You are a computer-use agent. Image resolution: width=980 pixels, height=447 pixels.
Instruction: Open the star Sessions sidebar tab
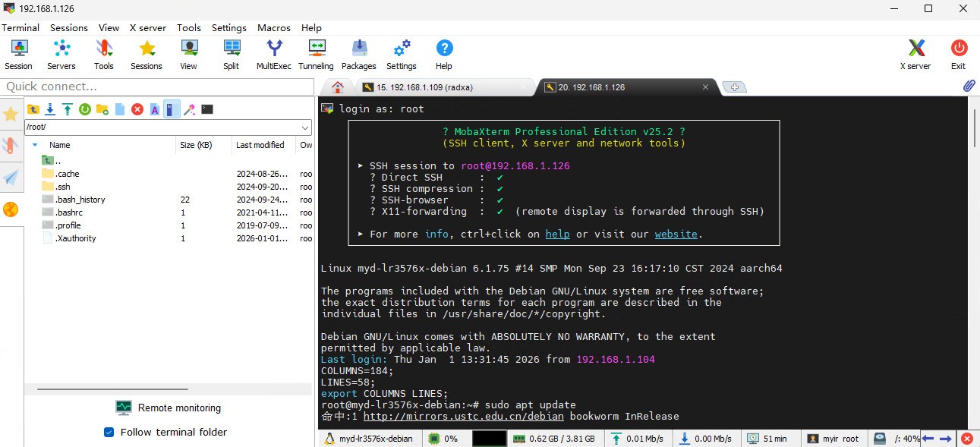[11, 114]
